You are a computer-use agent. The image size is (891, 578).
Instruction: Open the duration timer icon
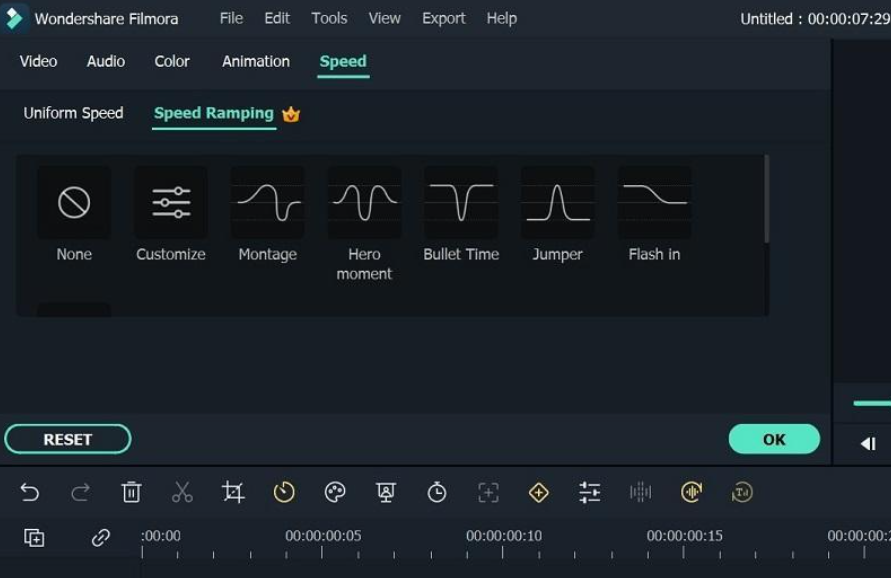tap(436, 492)
